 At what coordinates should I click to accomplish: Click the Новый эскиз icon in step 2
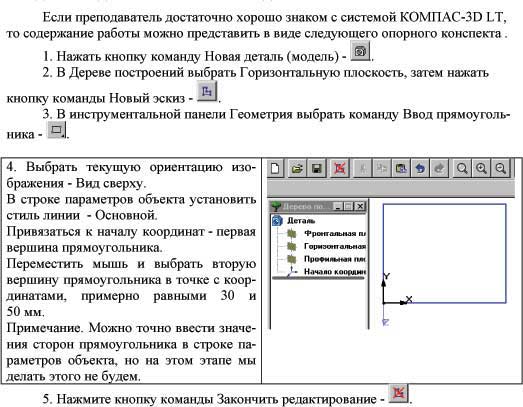(207, 91)
